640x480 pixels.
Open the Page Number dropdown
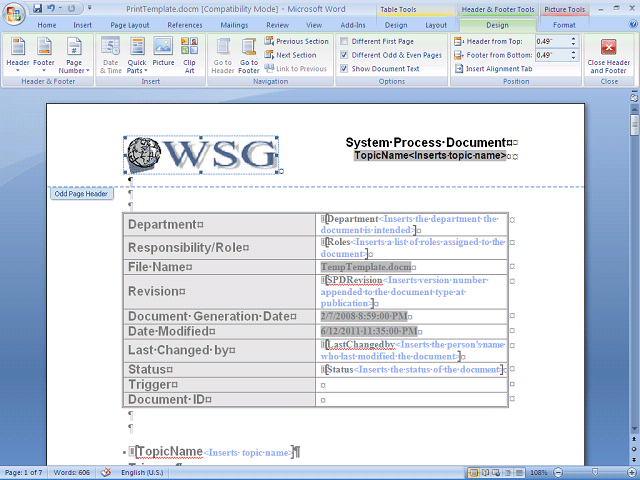(x=74, y=56)
